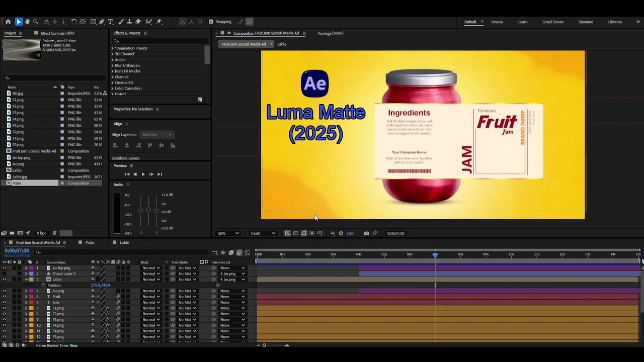This screenshot has width=644, height=362.
Task: Open the Lable timeline tab
Action: 124,242
